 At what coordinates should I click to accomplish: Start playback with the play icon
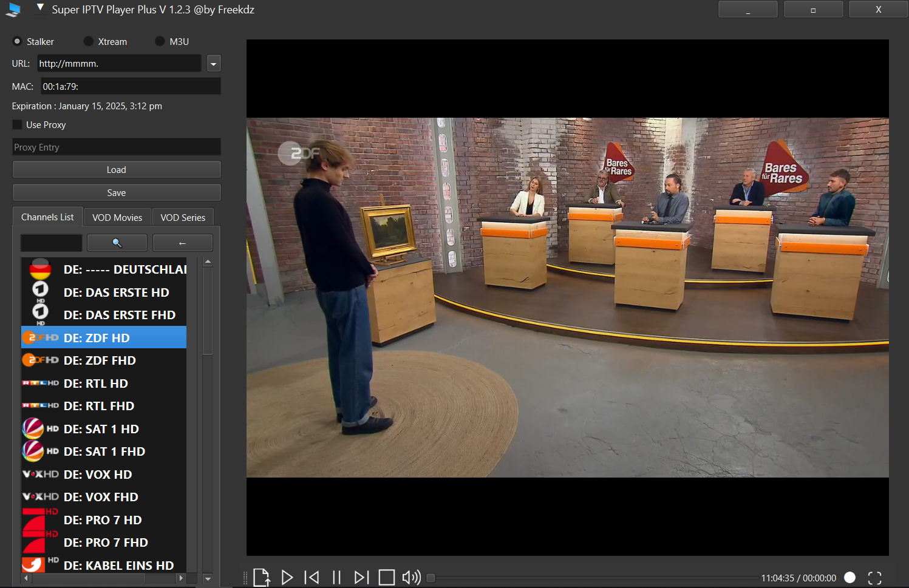click(287, 578)
